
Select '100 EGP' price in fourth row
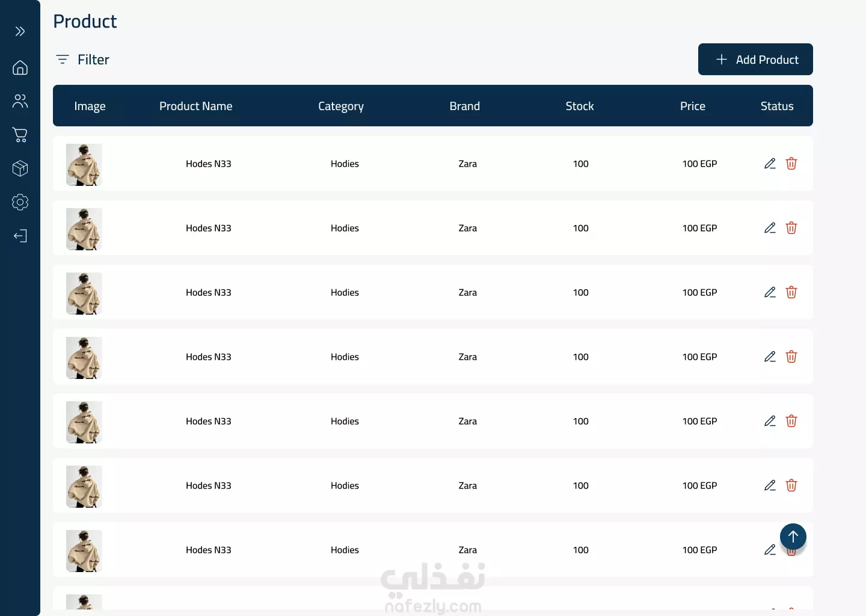pos(700,357)
